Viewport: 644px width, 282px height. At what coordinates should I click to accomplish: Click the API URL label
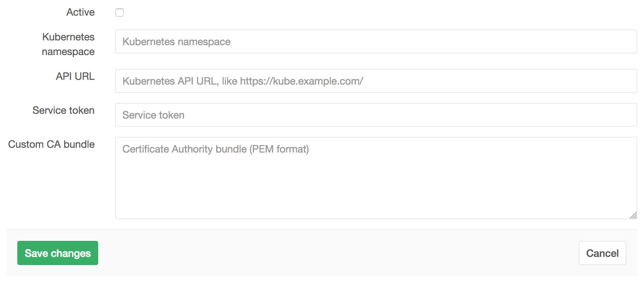[x=75, y=76]
